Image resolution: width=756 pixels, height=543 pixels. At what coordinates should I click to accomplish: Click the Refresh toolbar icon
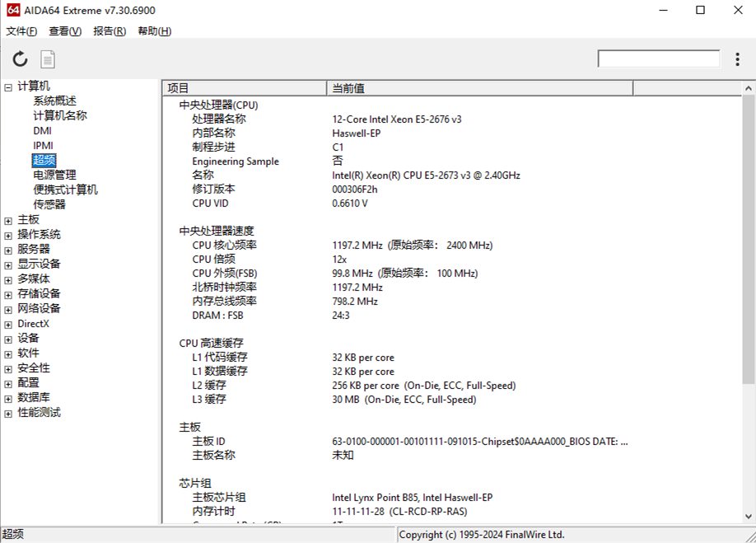pyautogui.click(x=20, y=59)
